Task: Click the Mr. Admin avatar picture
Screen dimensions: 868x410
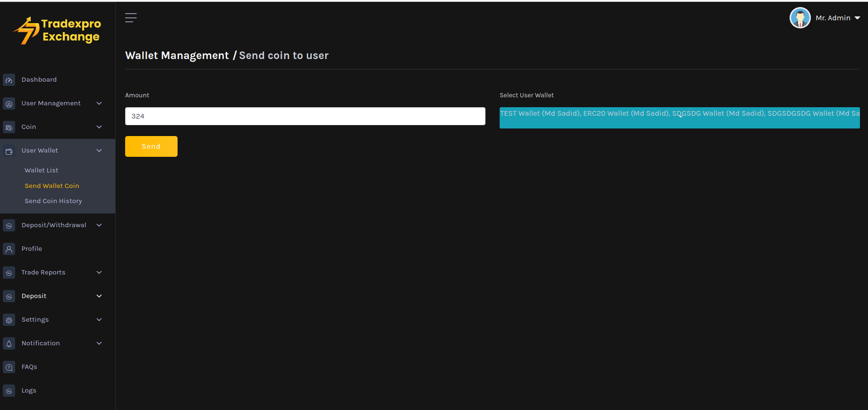Action: point(800,18)
